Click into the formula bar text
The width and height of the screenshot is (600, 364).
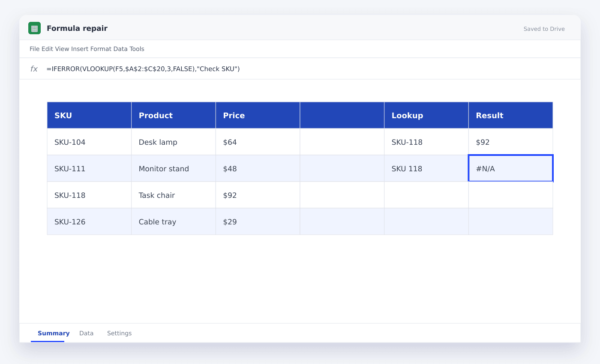tap(143, 69)
